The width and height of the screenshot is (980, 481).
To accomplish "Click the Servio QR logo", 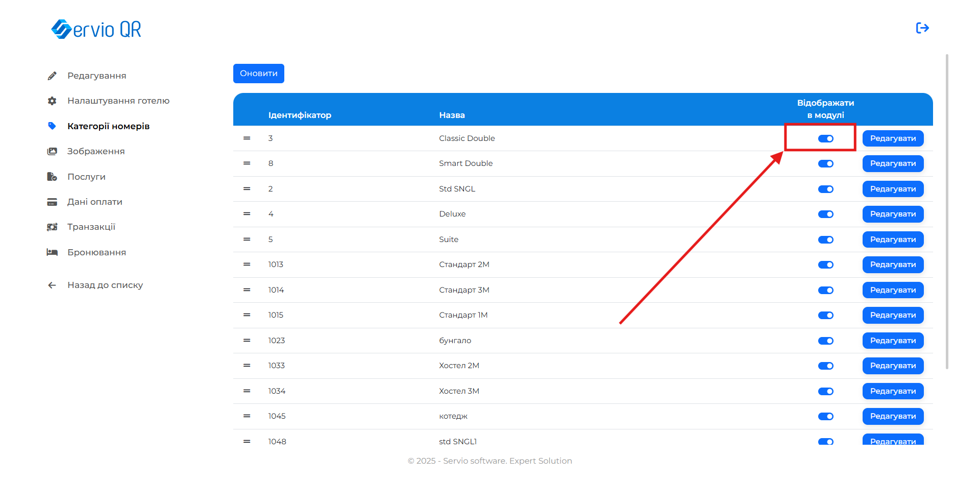I will point(96,29).
